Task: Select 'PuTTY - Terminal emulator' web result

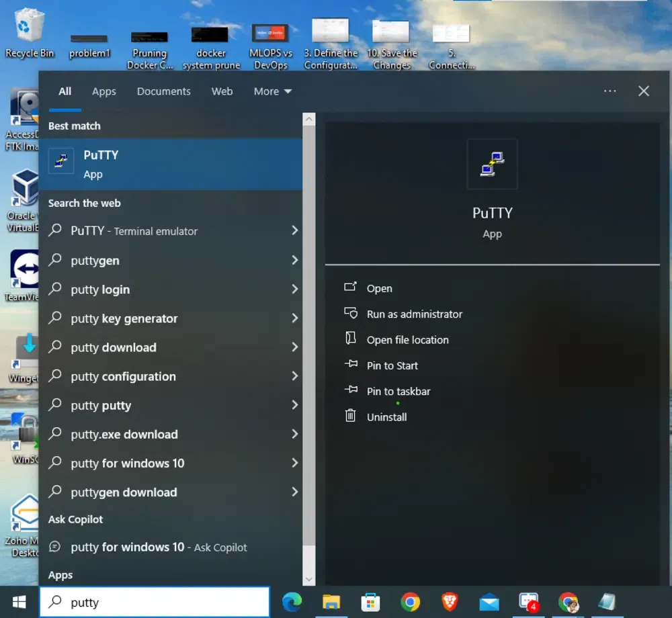Action: [170, 231]
